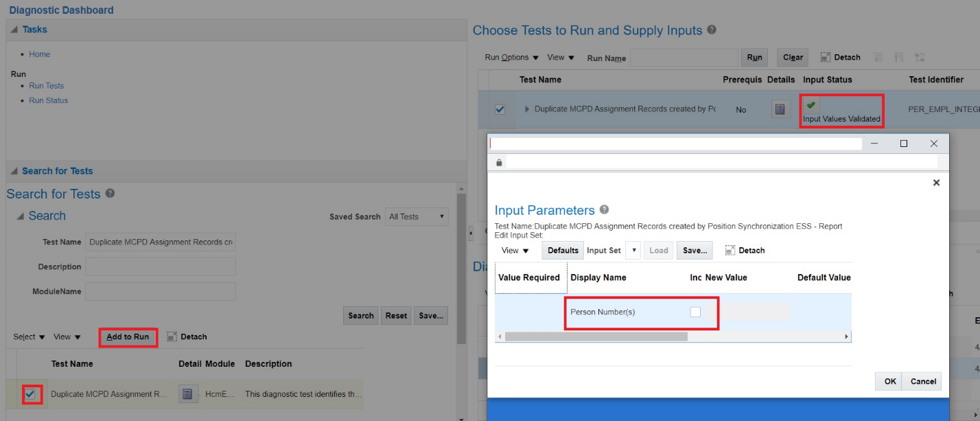This screenshot has height=421, width=980.
Task: Focus the Run Name input field
Action: (684, 58)
